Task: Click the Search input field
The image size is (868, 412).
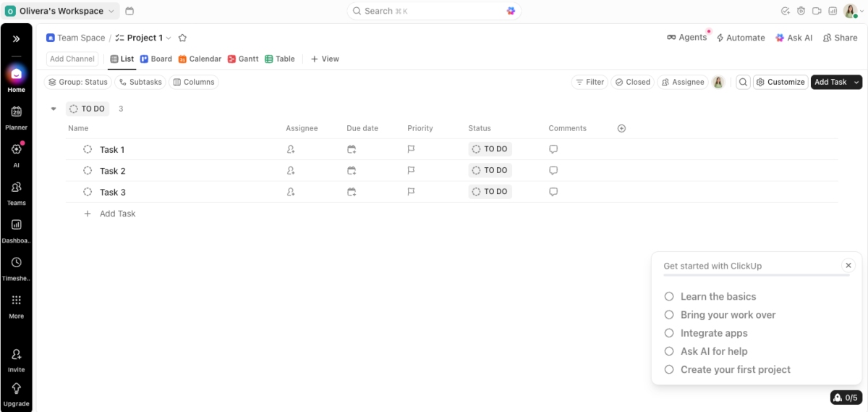Action: (434, 11)
